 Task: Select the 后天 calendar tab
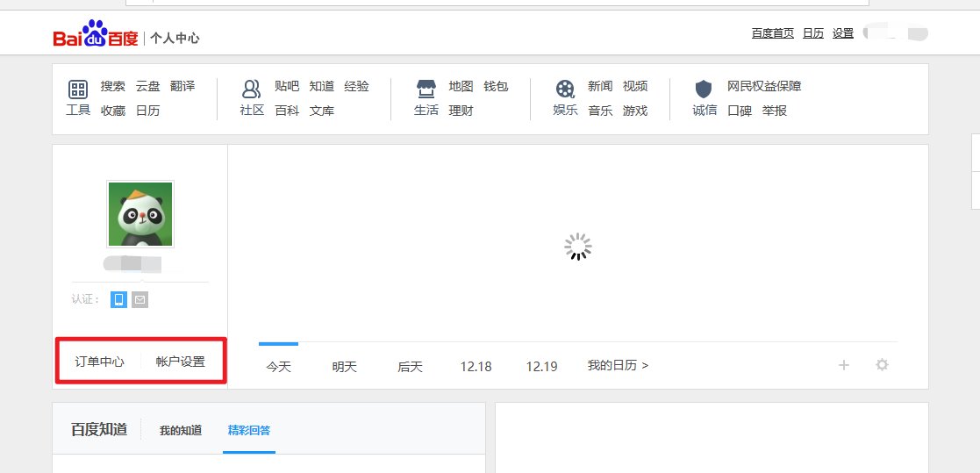[410, 367]
